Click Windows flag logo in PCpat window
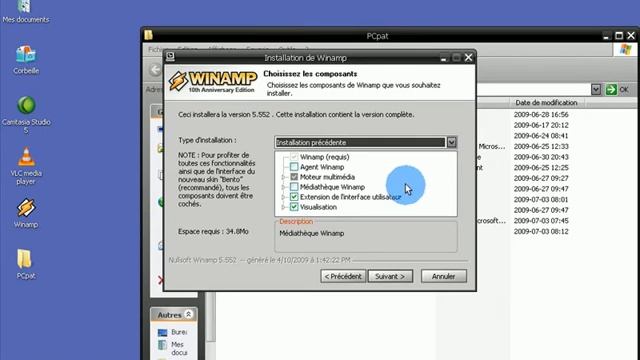This screenshot has height=360, width=640. click(625, 50)
